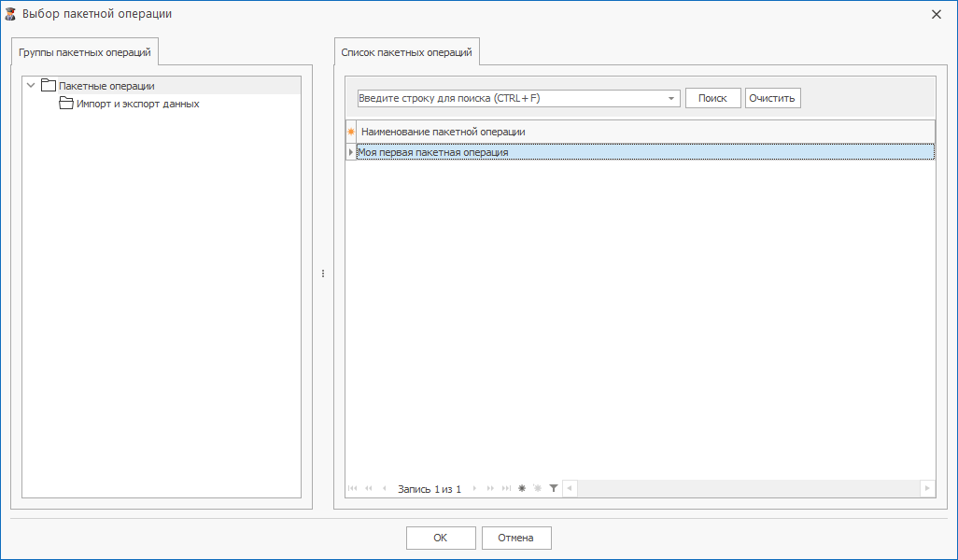Click the dark asterisk bookmark icon in the navigator
The width and height of the screenshot is (958, 560).
[x=522, y=488]
